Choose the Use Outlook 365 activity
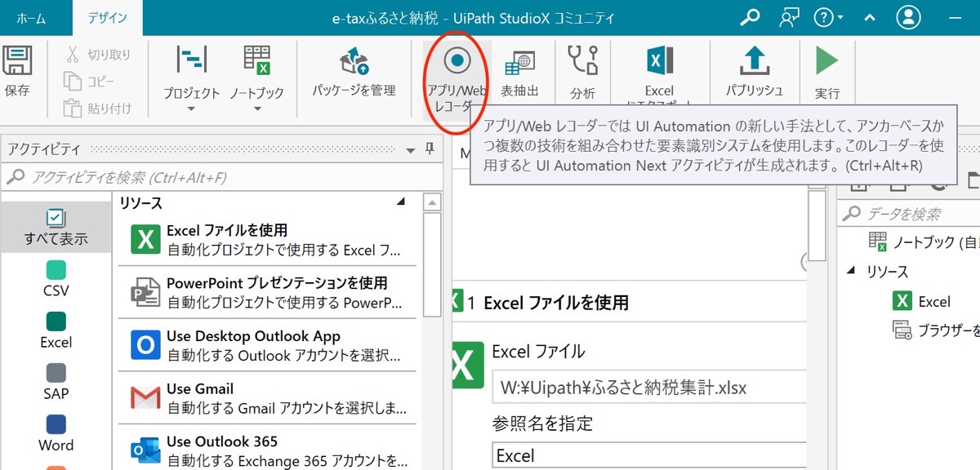This screenshot has height=470, width=980. tap(266, 450)
